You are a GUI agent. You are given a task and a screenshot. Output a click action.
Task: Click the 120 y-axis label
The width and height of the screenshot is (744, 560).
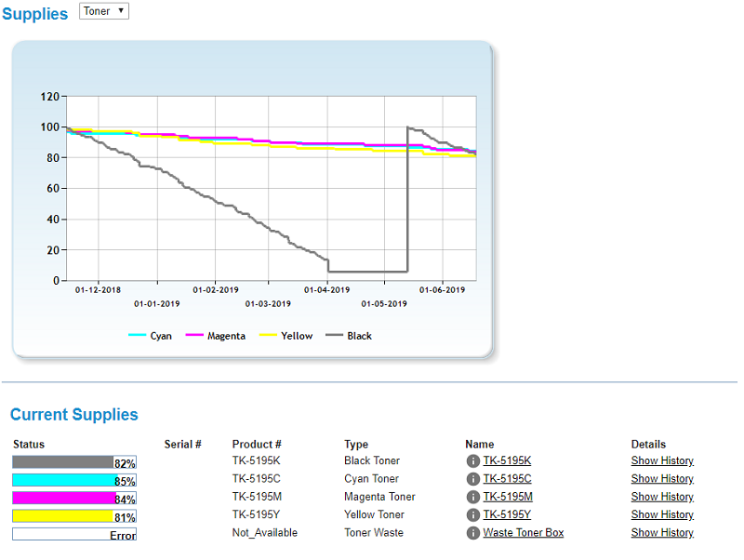point(50,97)
